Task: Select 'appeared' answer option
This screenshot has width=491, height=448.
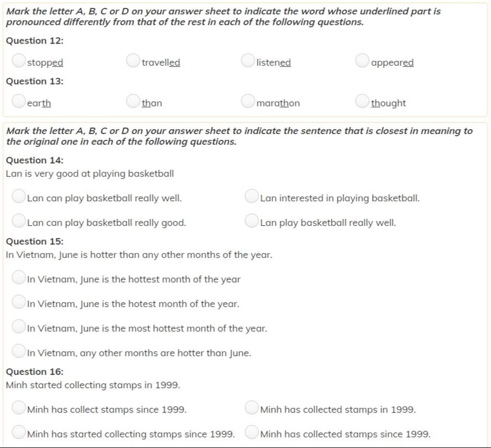Action: click(x=362, y=60)
